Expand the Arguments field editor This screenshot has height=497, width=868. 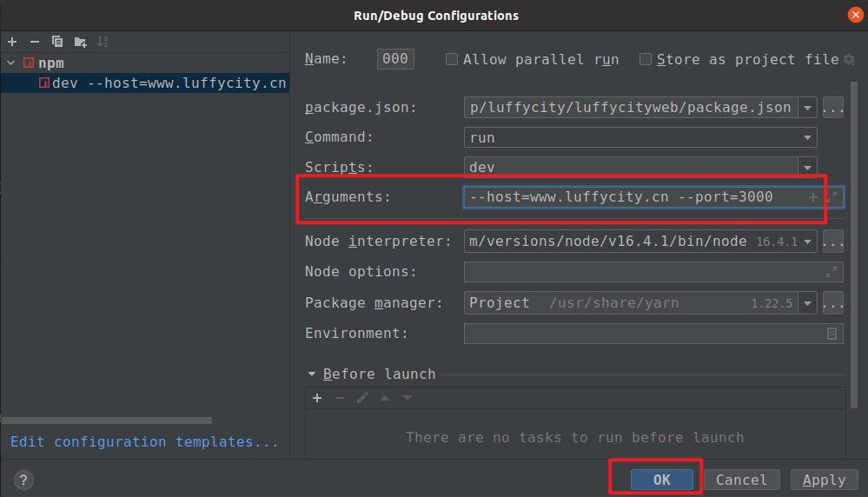pyautogui.click(x=832, y=197)
